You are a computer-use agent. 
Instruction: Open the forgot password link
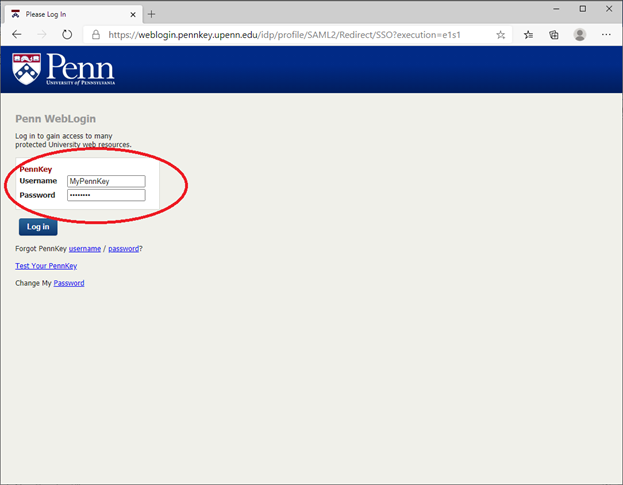(124, 249)
